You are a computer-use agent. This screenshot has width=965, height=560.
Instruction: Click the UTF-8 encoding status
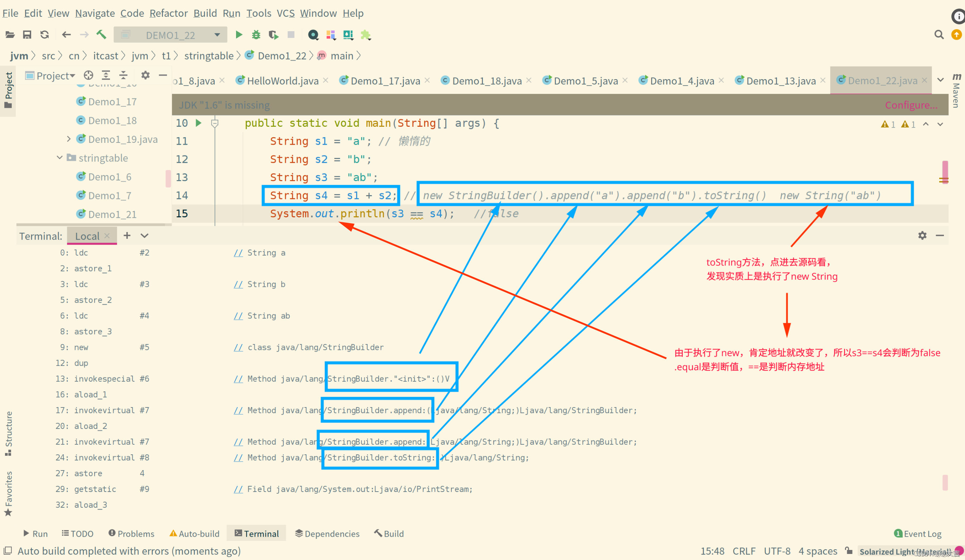[x=777, y=550]
